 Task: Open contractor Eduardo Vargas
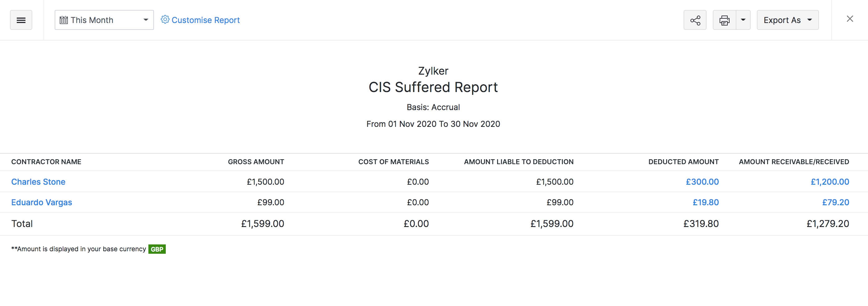pyautogui.click(x=42, y=202)
